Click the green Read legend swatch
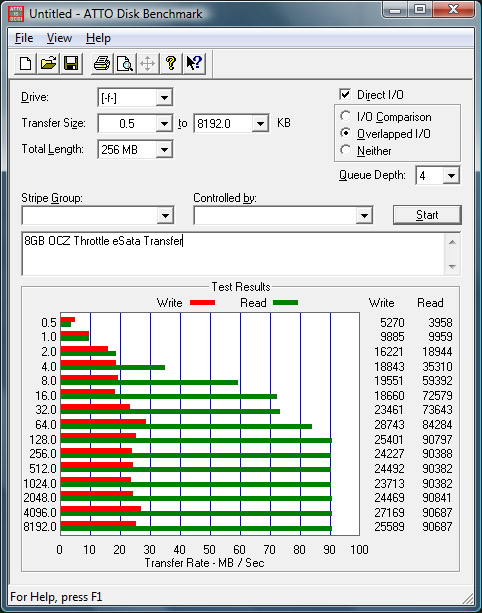Image resolution: width=482 pixels, height=613 pixels. point(285,303)
